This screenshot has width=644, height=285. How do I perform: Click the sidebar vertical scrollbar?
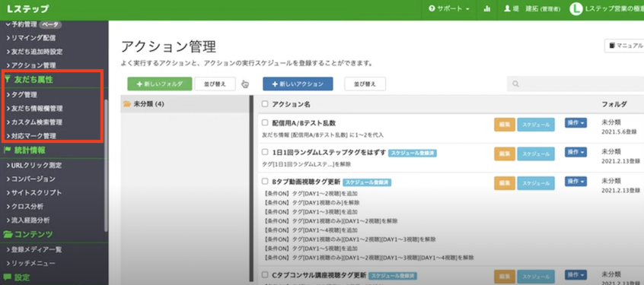pyautogui.click(x=106, y=164)
